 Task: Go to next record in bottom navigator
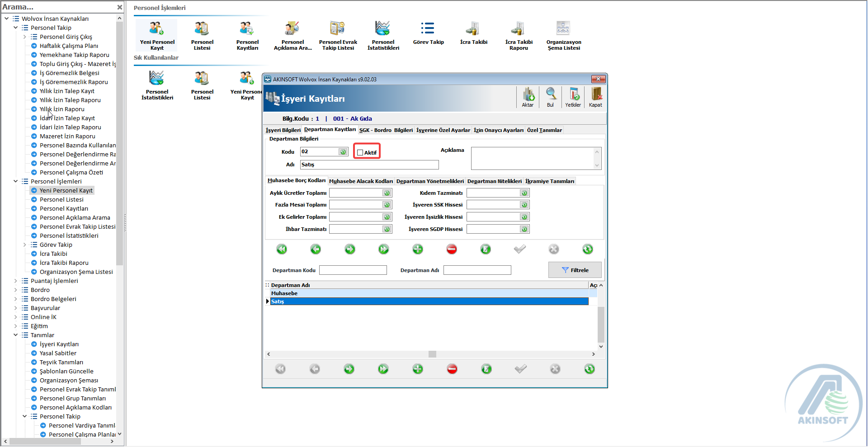pos(349,369)
